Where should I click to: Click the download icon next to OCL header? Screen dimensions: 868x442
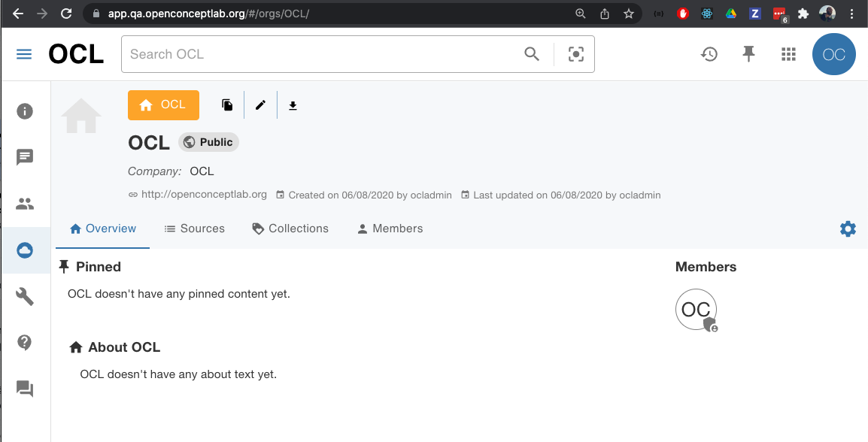click(x=293, y=104)
